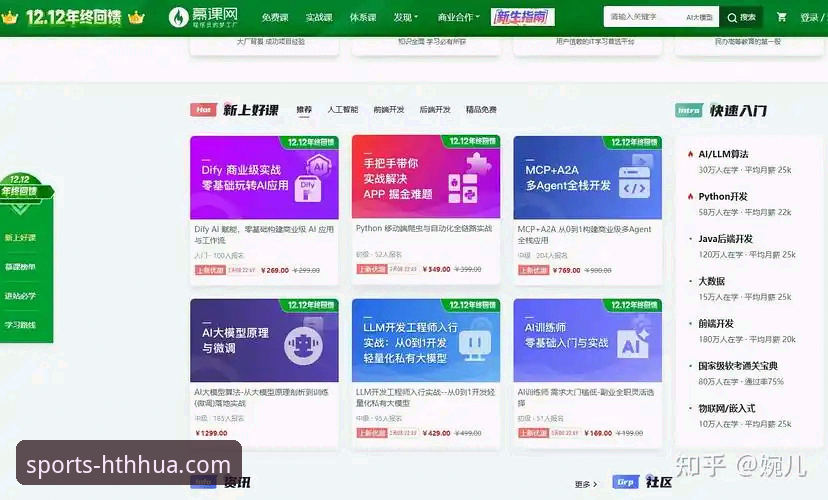Click the 慕课网 logo icon

178,17
